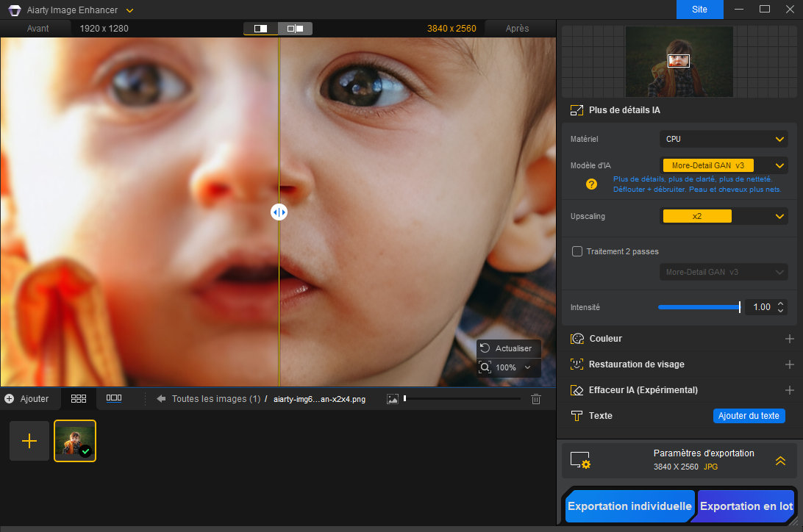Click the Exportation individuelle button
The width and height of the screenshot is (803, 532).
[629, 506]
